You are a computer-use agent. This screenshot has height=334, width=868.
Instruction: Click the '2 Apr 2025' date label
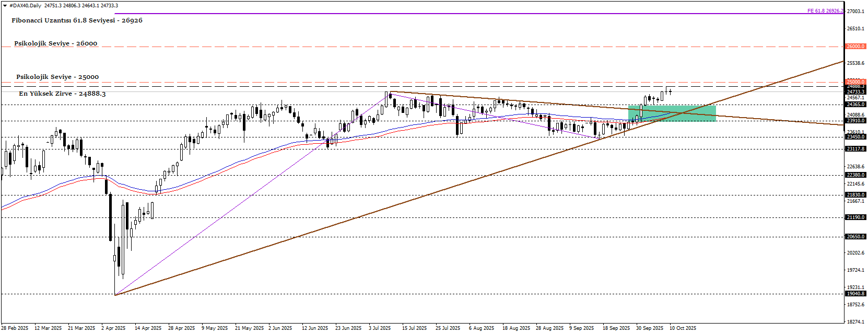pos(113,328)
